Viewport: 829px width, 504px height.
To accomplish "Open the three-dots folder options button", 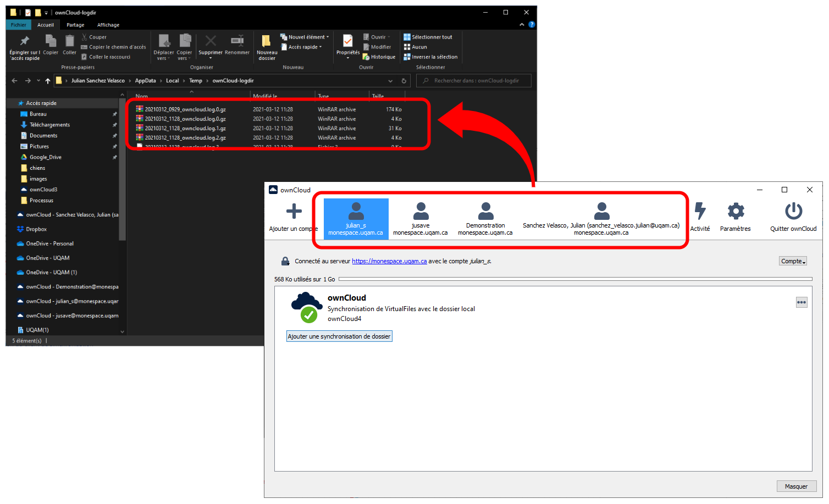I will (x=802, y=302).
